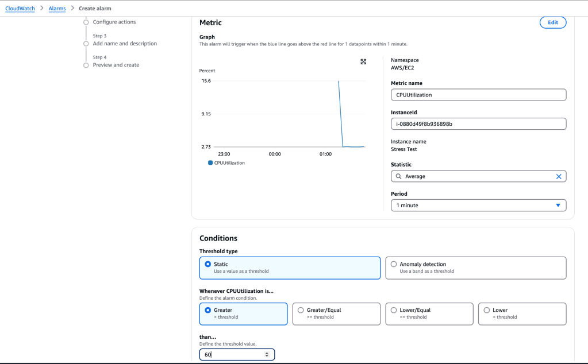Screen dimensions: 588x364
Task: Select the Static threshold type
Action: (208, 264)
